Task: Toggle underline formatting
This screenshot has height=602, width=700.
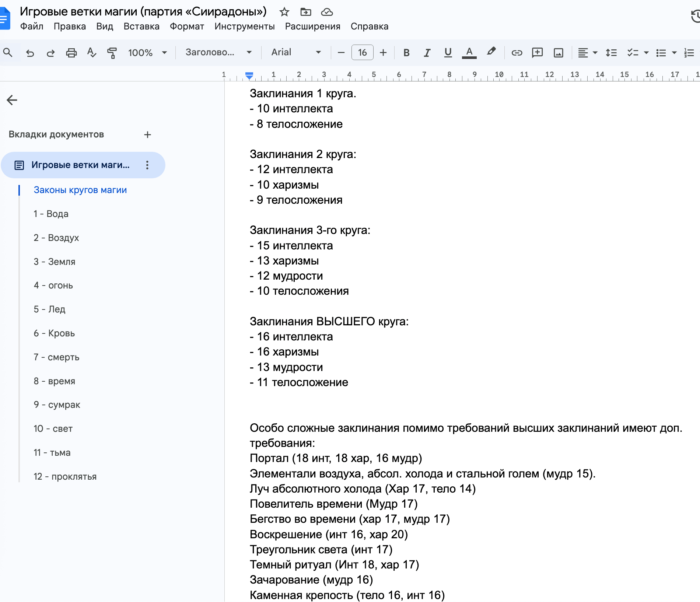Action: point(448,53)
